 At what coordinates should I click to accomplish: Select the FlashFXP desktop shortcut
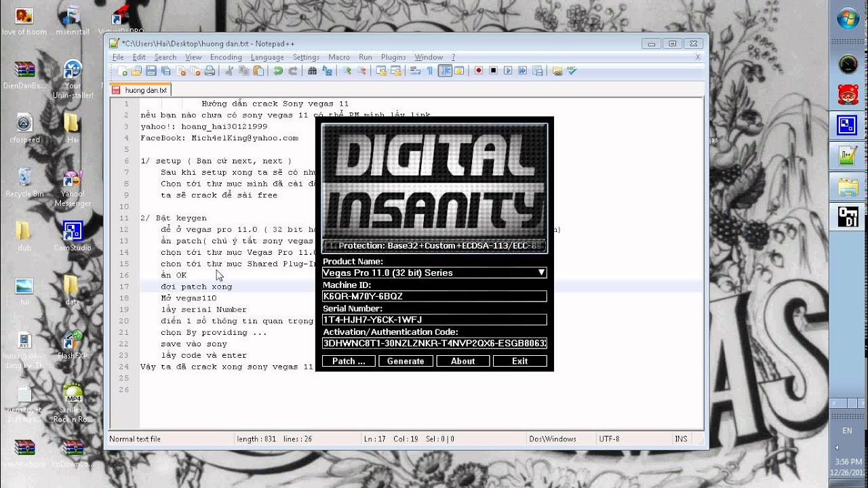[x=73, y=344]
